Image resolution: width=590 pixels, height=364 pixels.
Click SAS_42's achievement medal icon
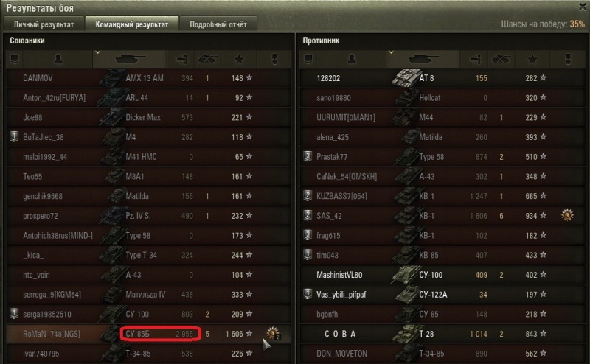coord(567,215)
